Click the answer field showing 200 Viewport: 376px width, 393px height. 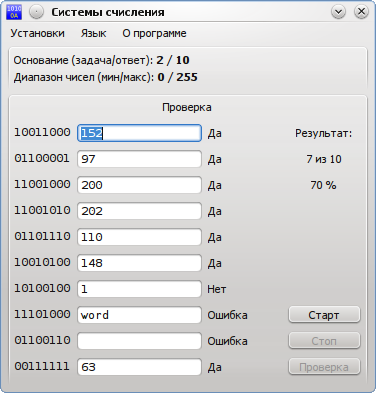pyautogui.click(x=139, y=185)
